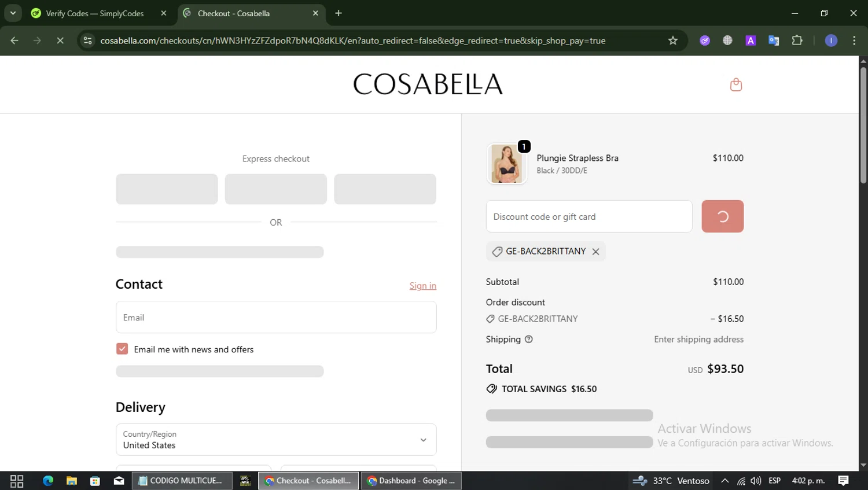Open the notification center icon
This screenshot has width=868, height=490.
click(844, 481)
